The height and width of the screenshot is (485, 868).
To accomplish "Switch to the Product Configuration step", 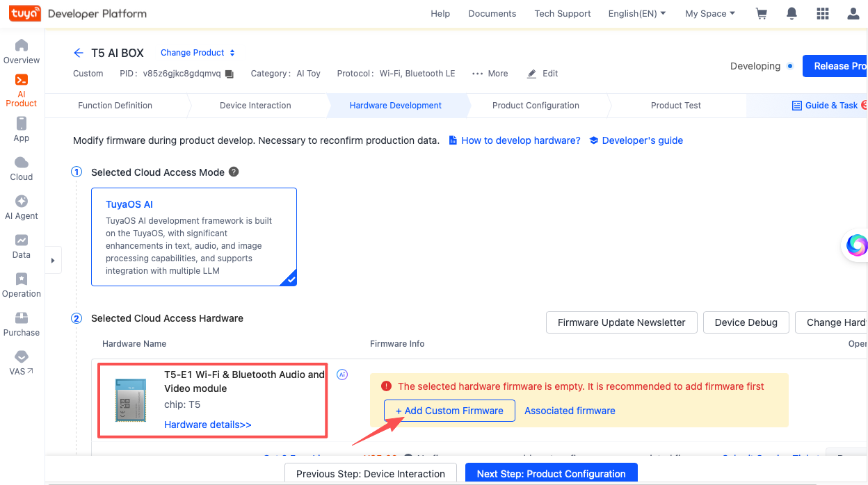I will coord(536,106).
